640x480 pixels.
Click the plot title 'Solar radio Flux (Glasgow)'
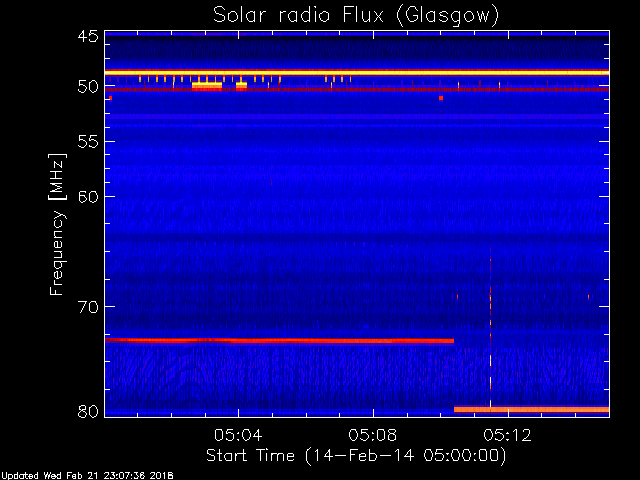click(356, 16)
